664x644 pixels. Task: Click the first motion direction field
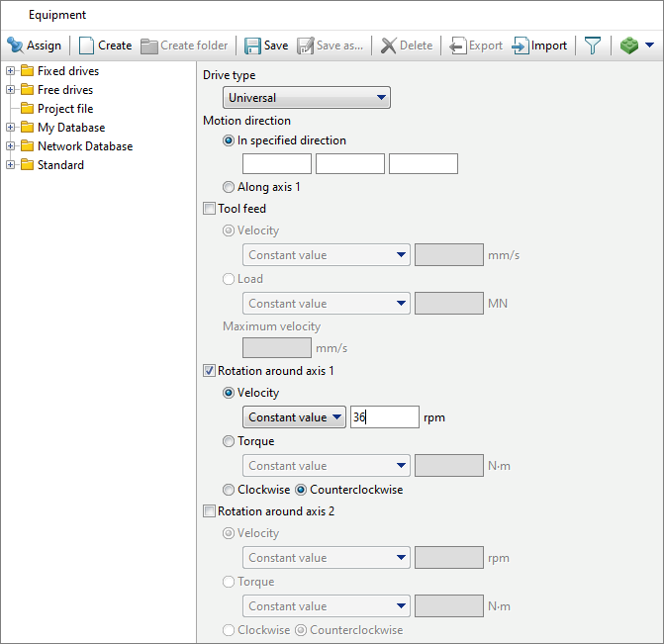pyautogui.click(x=277, y=164)
